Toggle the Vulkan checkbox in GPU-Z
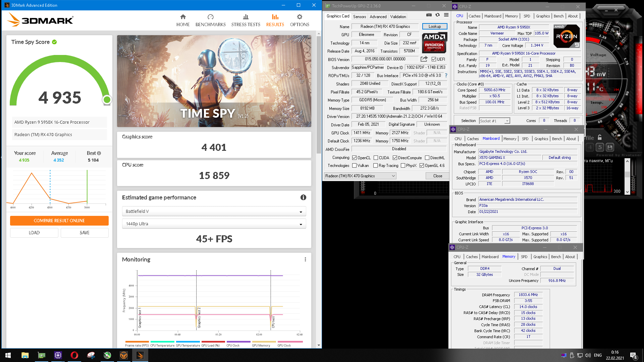Screen dimensions: 644x362 click(354, 166)
